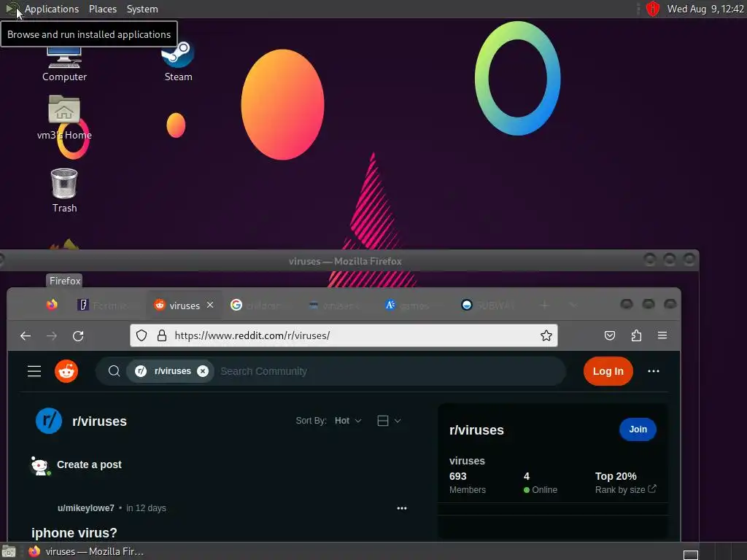Go forward one page in Firefox

click(x=52, y=335)
